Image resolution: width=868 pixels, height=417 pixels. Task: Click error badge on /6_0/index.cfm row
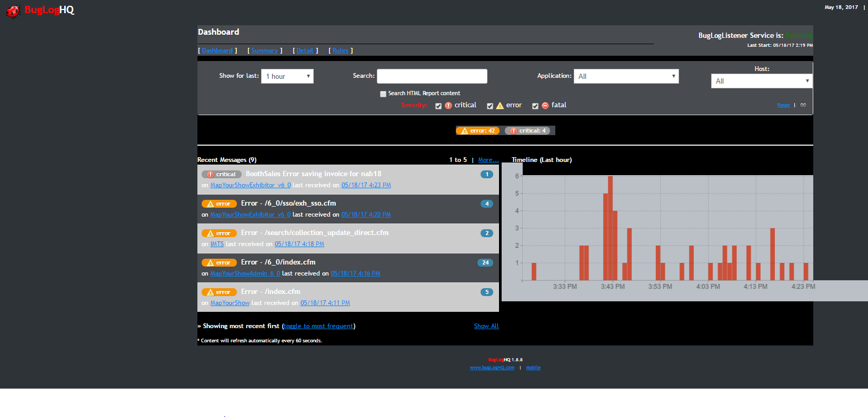click(219, 262)
